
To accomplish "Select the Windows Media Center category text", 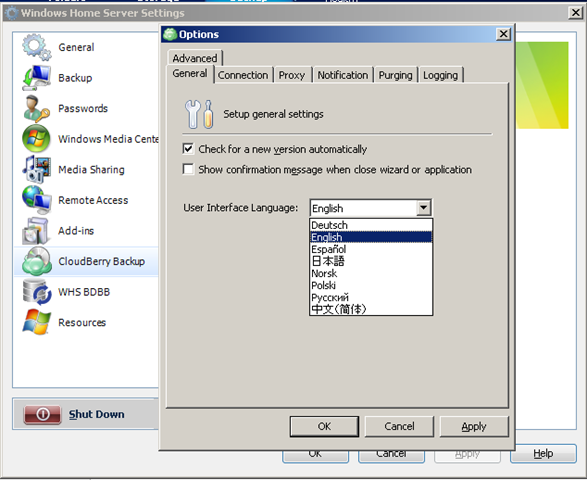I will point(108,139).
